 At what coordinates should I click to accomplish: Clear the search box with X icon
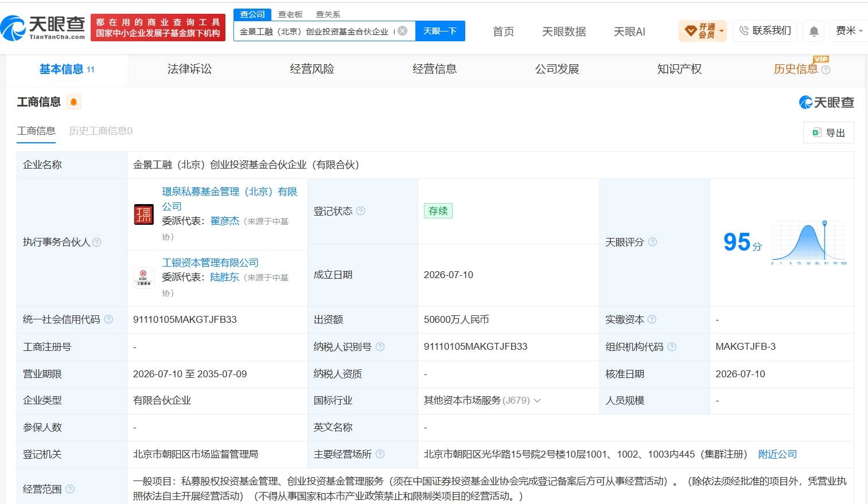[403, 31]
